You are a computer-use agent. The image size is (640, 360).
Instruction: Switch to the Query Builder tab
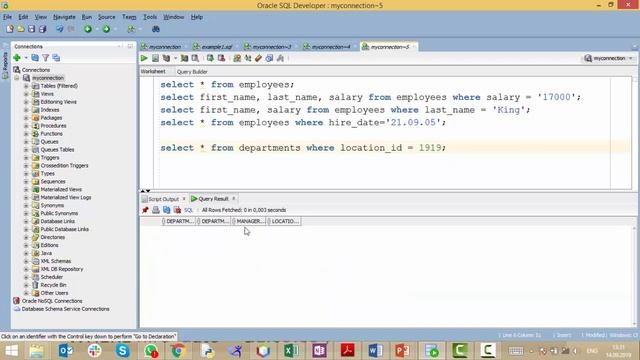[192, 71]
